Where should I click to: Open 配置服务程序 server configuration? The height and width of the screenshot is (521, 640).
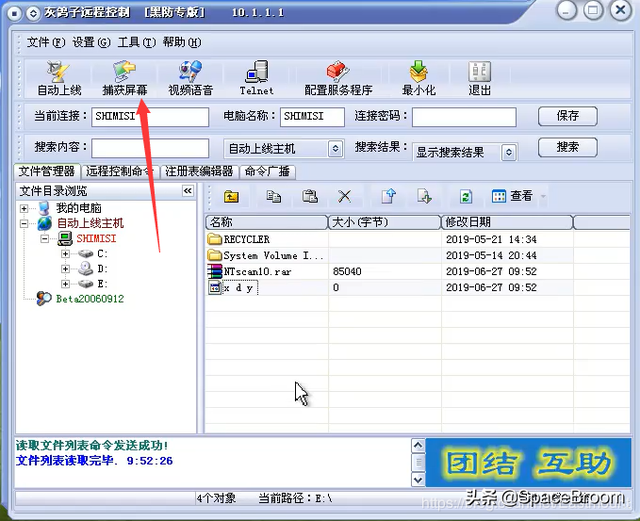coord(338,79)
